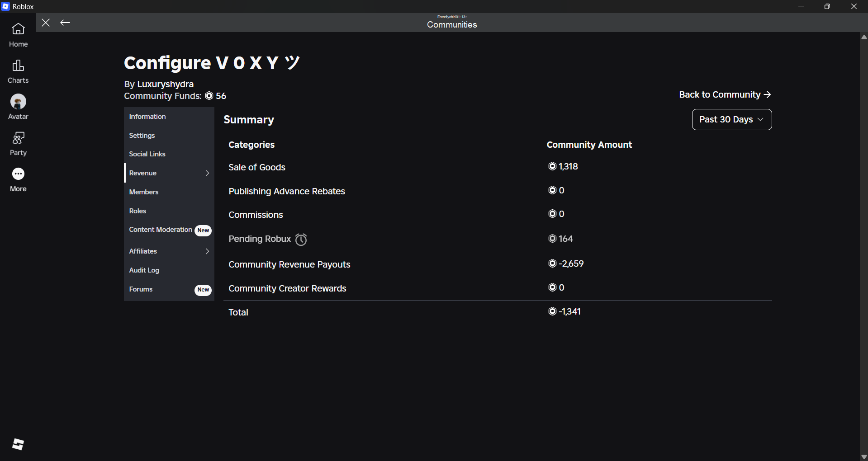The width and height of the screenshot is (868, 461).
Task: Go back using the left arrow icon
Action: [x=65, y=23]
